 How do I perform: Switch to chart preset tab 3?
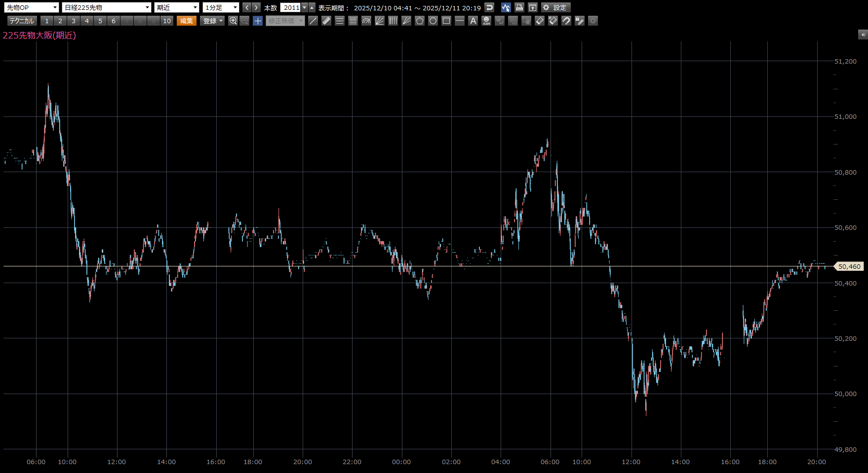tap(74, 21)
